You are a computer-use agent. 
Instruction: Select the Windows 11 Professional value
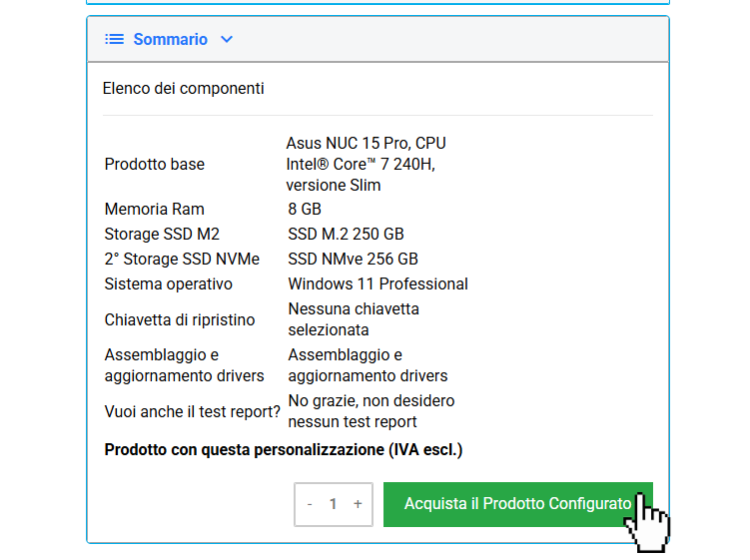pos(377,284)
